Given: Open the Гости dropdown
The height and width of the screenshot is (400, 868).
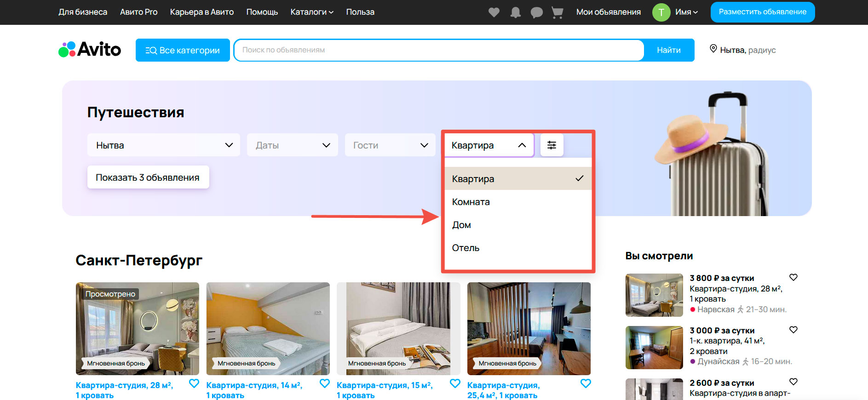Looking at the screenshot, I should coord(390,145).
